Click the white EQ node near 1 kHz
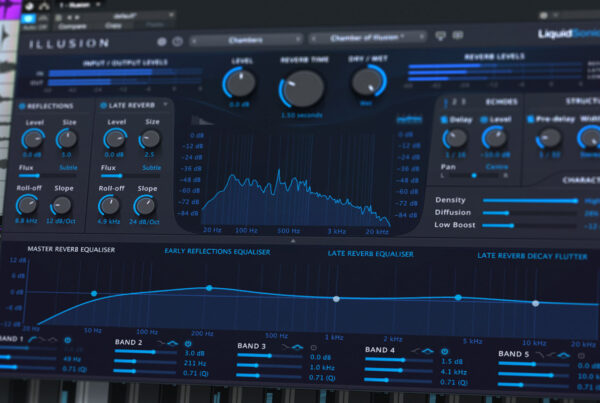 (336, 299)
